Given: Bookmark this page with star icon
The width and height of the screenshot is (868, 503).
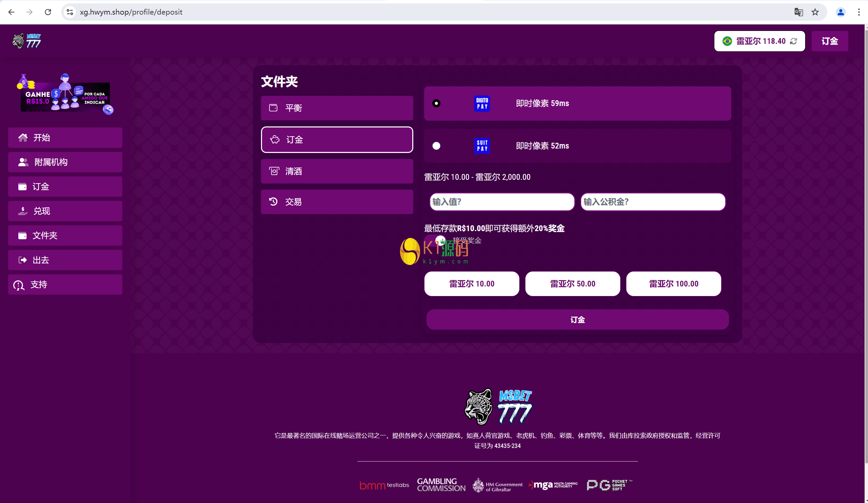Looking at the screenshot, I should coord(815,12).
